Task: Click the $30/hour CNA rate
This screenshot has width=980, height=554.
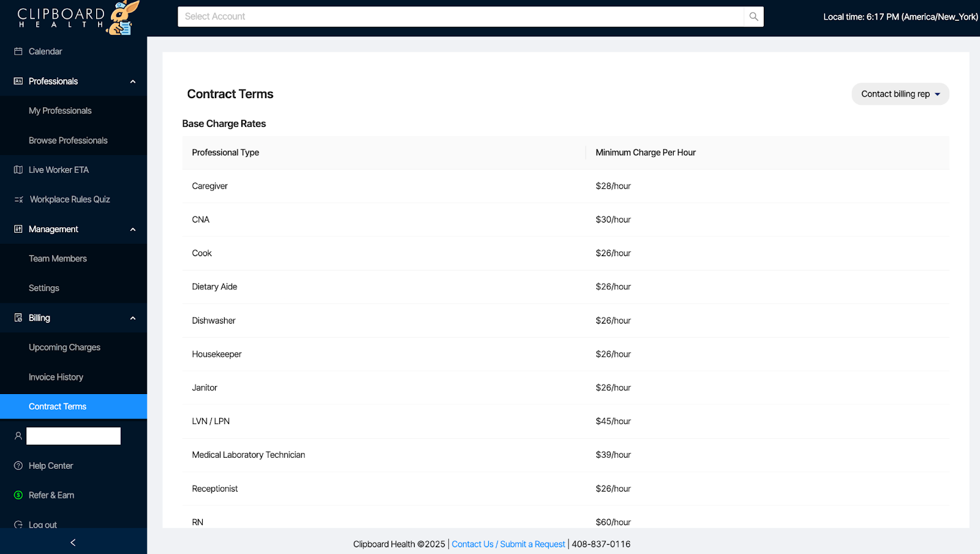Action: (x=613, y=219)
